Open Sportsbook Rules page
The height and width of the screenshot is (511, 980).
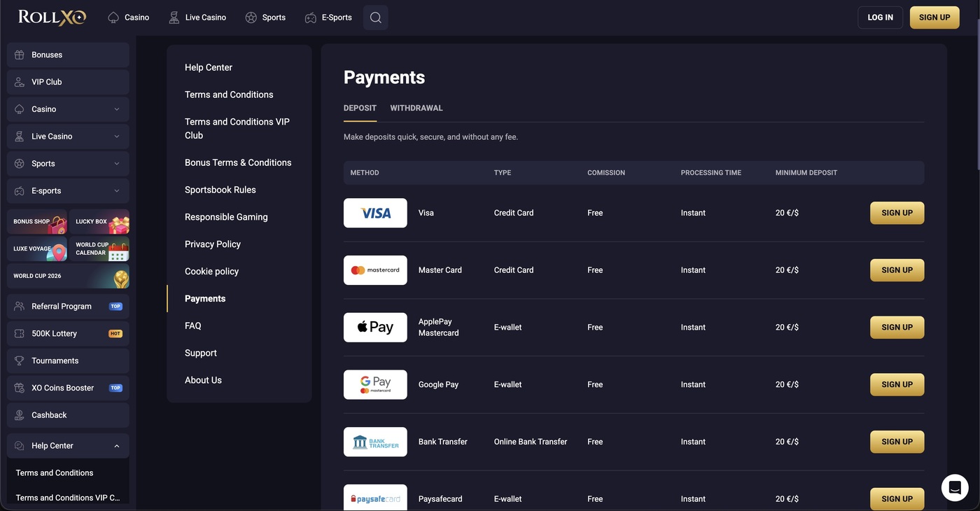pyautogui.click(x=220, y=190)
